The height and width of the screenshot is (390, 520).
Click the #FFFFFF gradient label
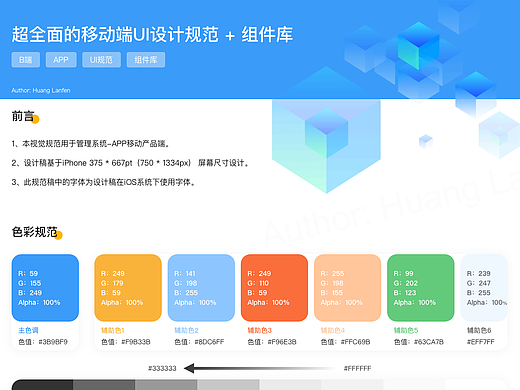point(357,368)
